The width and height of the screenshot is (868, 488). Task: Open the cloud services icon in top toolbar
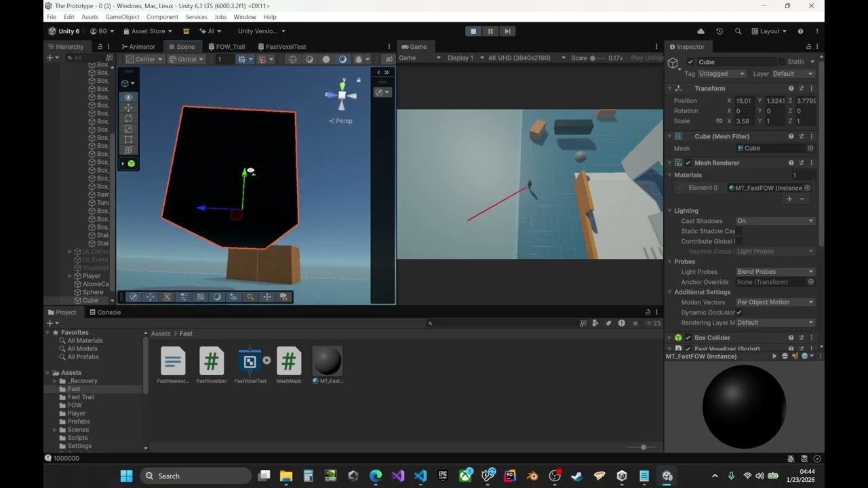click(x=701, y=31)
